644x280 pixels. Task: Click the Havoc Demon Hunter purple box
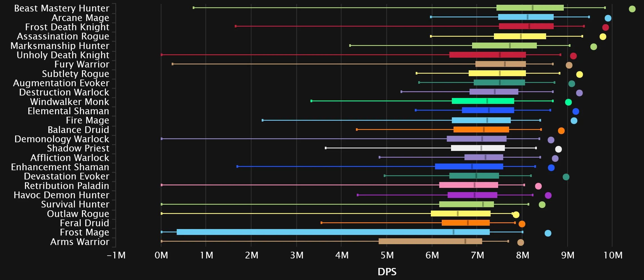472,195
